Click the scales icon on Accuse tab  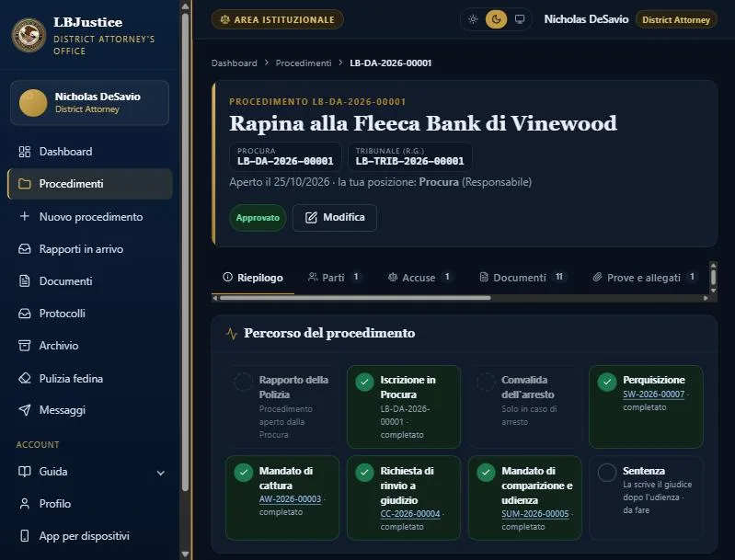393,278
